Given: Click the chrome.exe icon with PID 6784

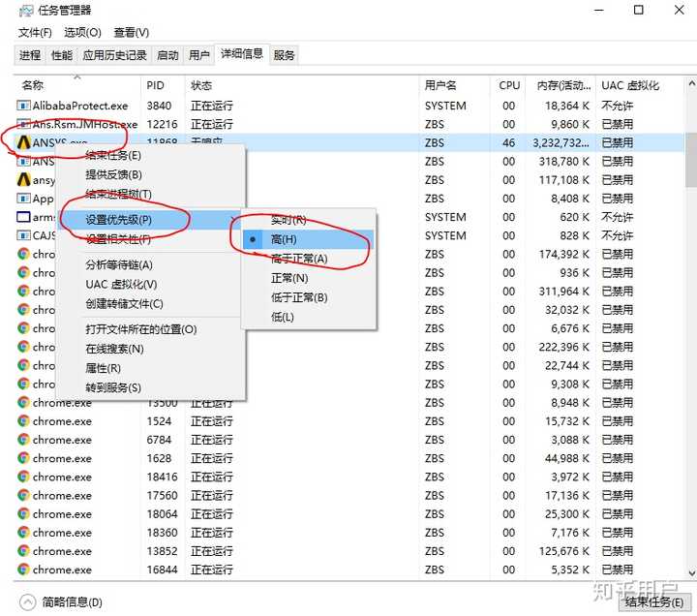Looking at the screenshot, I should (x=23, y=440).
